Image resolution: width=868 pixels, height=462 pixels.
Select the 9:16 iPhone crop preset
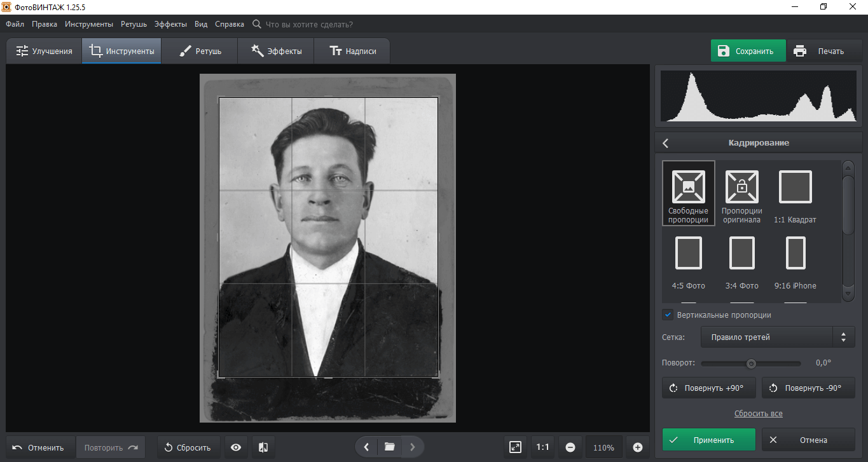coord(795,254)
